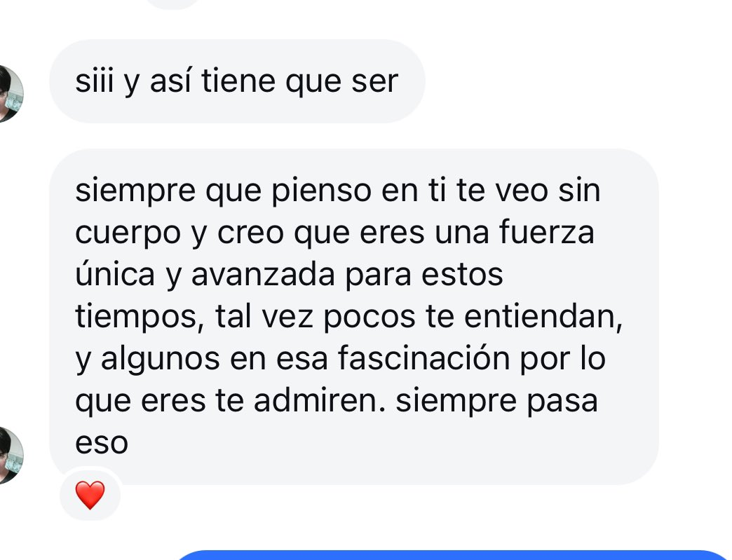Image resolution: width=732 pixels, height=560 pixels.
Task: Click the word 'algunos' in the message
Action: coord(160,360)
